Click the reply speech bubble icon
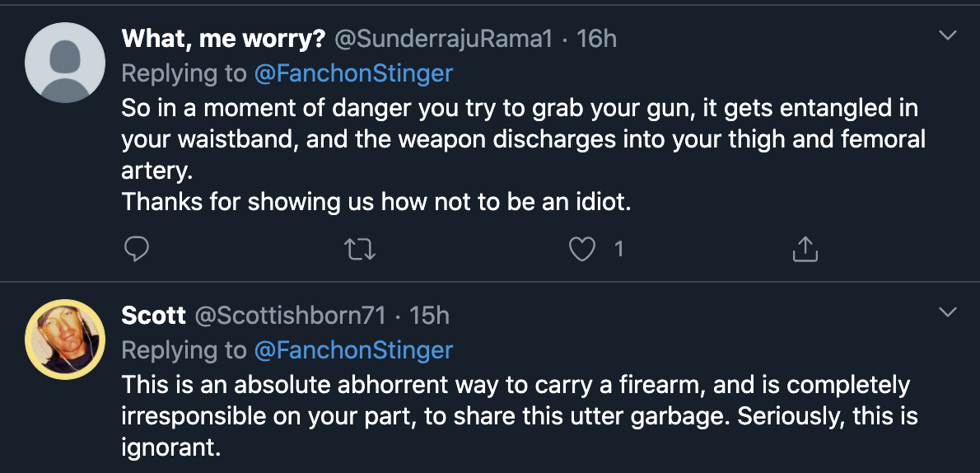Image resolution: width=980 pixels, height=473 pixels. pyautogui.click(x=136, y=250)
